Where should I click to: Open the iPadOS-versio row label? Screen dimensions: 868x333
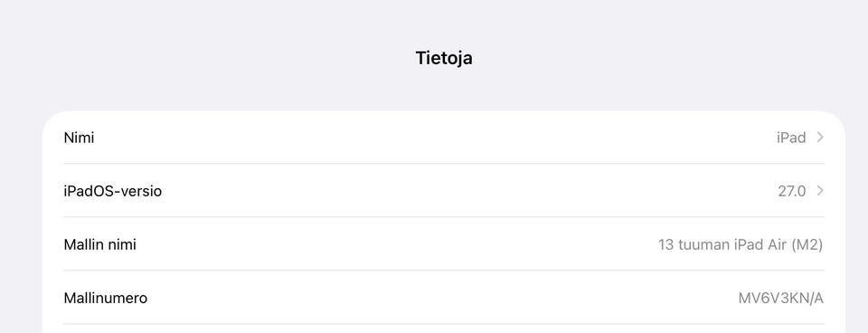click(113, 191)
